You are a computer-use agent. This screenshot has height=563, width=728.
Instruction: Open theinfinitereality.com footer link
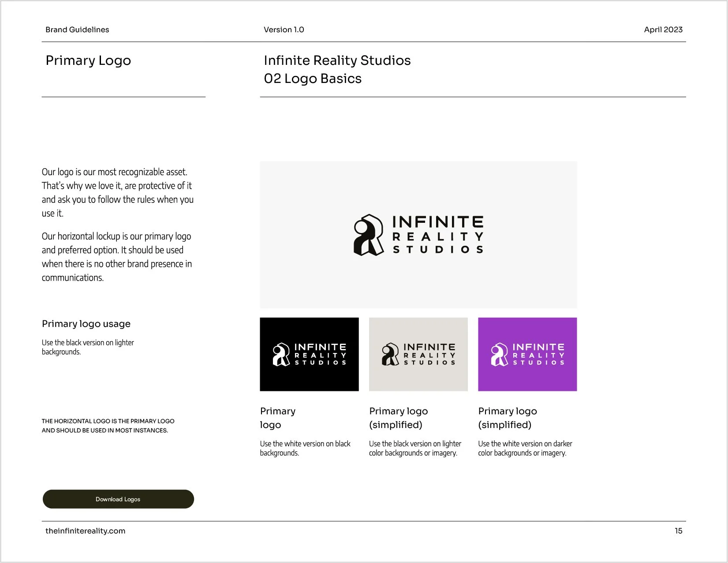pyautogui.click(x=85, y=531)
